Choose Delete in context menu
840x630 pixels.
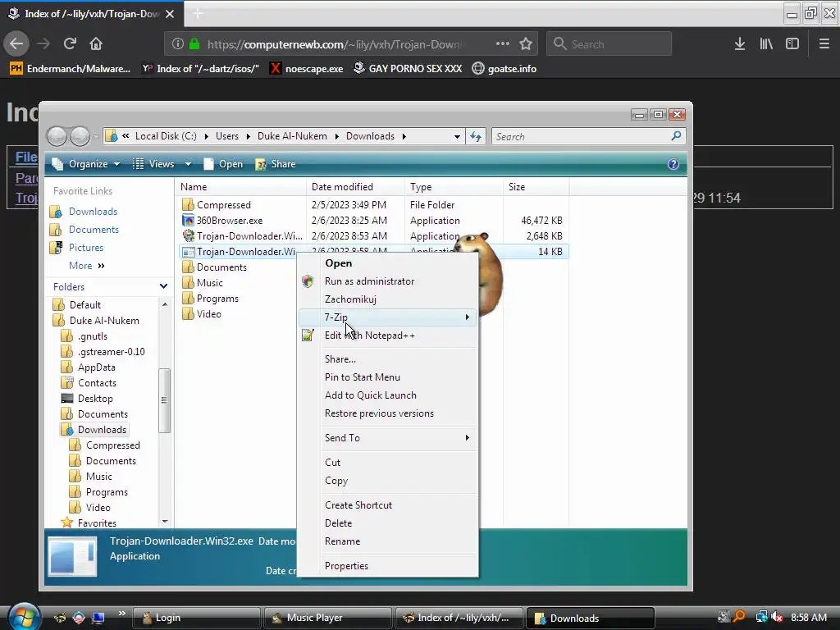tap(338, 523)
